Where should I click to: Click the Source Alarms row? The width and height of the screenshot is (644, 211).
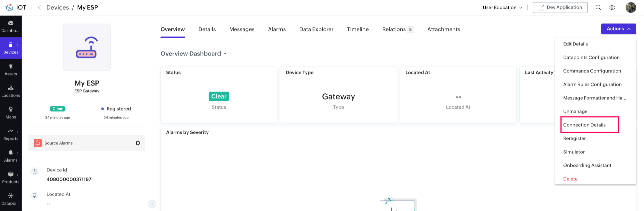coord(87,143)
